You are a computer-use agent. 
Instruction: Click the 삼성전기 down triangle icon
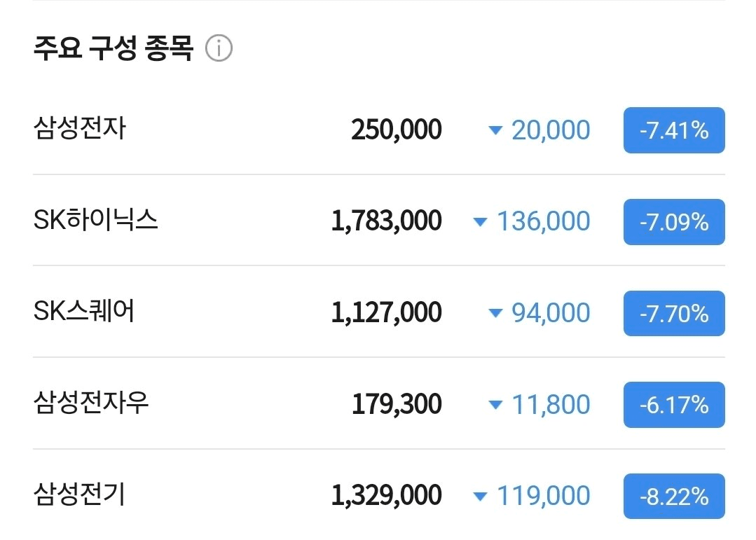pos(480,496)
